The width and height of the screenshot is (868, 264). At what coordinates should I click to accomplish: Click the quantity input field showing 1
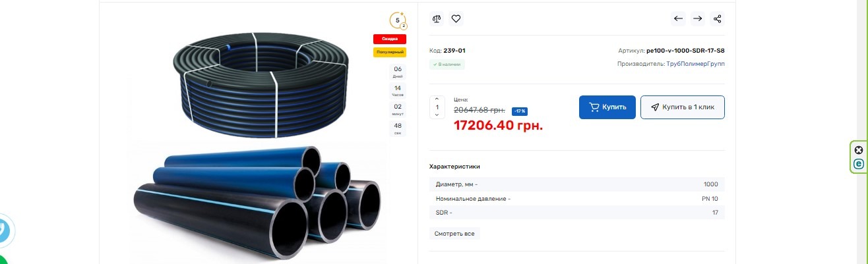437,107
